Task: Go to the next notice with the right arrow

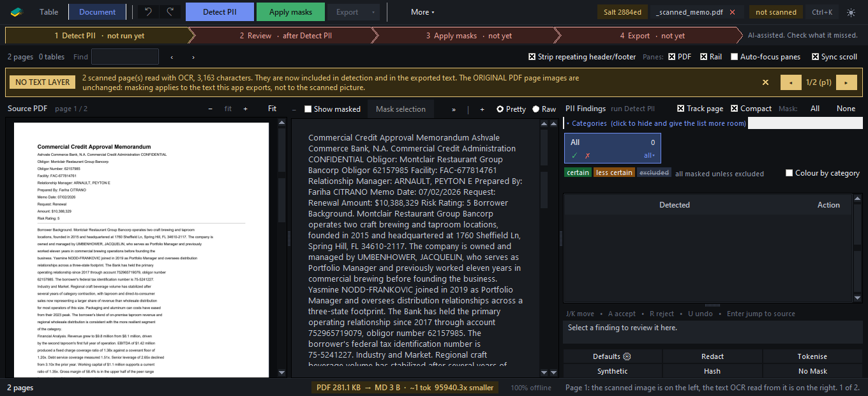Action: (846, 82)
